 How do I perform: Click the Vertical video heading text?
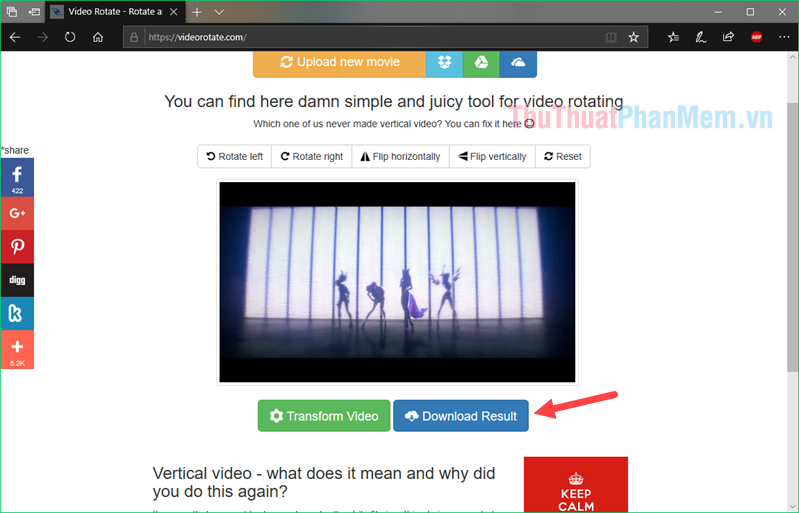point(324,482)
